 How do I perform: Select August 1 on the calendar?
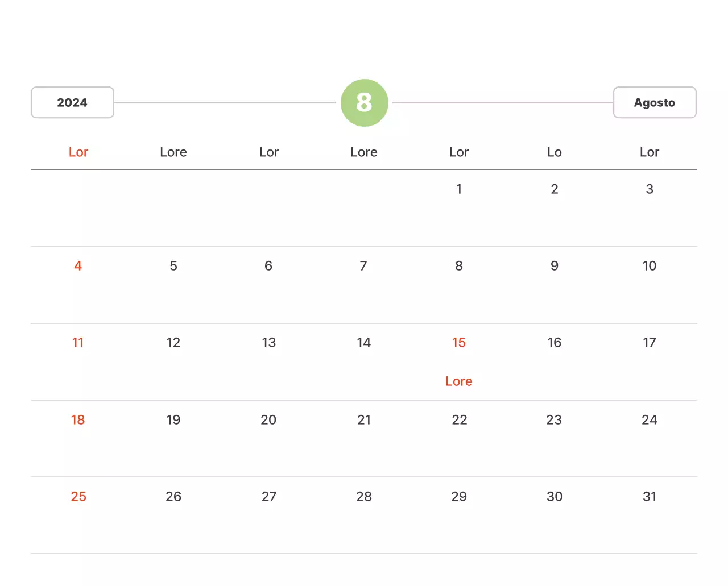pyautogui.click(x=459, y=189)
